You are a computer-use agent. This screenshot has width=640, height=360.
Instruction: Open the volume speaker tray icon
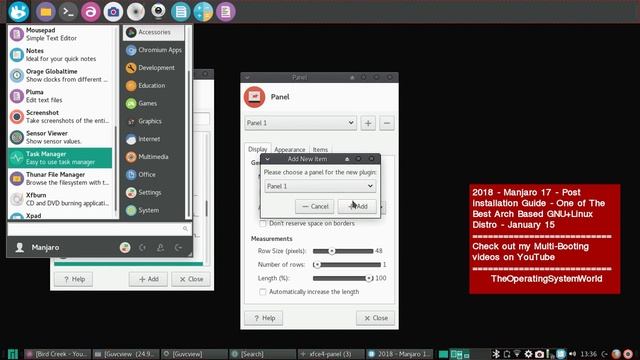[573, 354]
